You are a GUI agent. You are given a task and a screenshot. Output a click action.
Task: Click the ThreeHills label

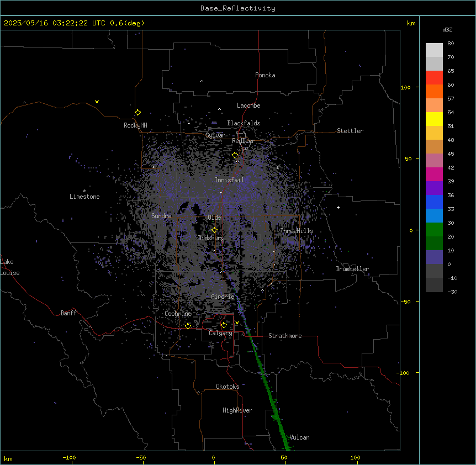pos(297,231)
